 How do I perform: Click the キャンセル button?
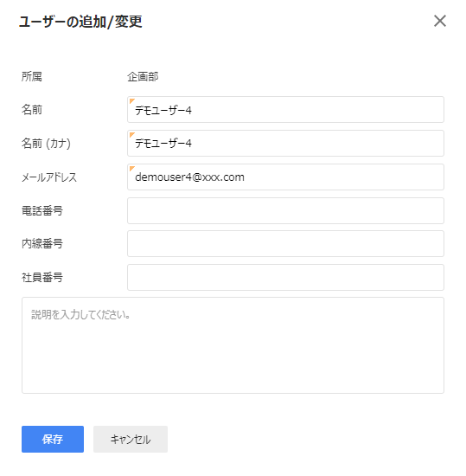[131, 439]
